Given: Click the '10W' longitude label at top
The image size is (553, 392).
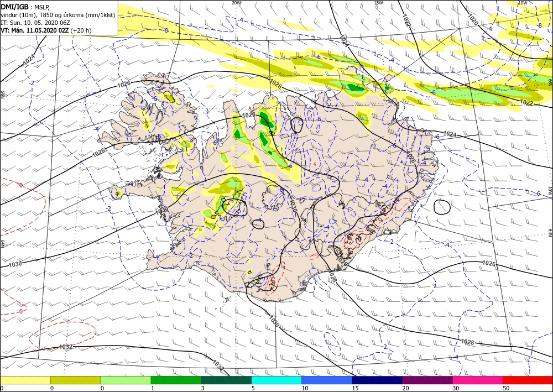Looking at the screenshot, I should tap(523, 3).
